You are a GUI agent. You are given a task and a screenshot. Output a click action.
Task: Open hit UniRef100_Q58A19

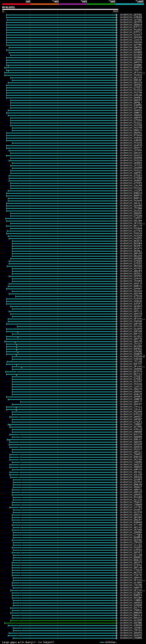coord(131,25)
